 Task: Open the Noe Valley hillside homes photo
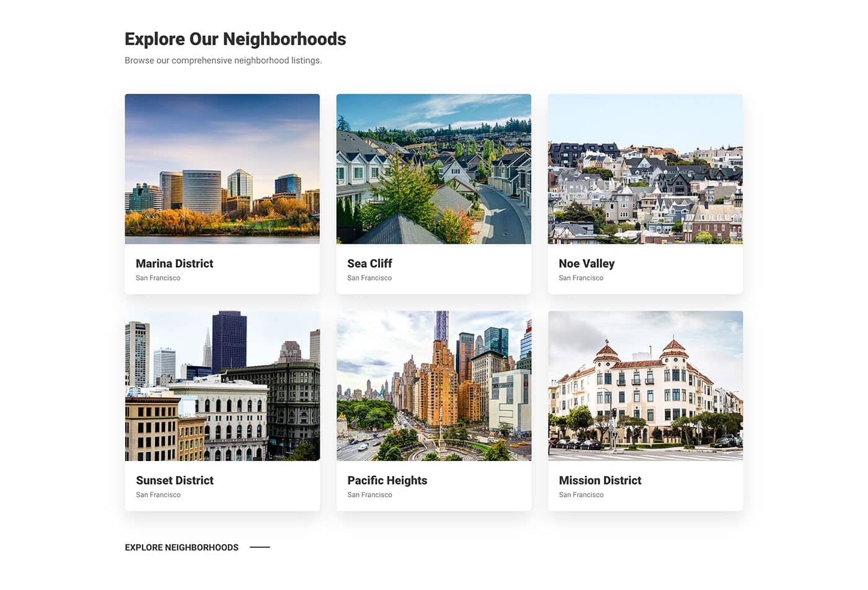[x=645, y=169]
